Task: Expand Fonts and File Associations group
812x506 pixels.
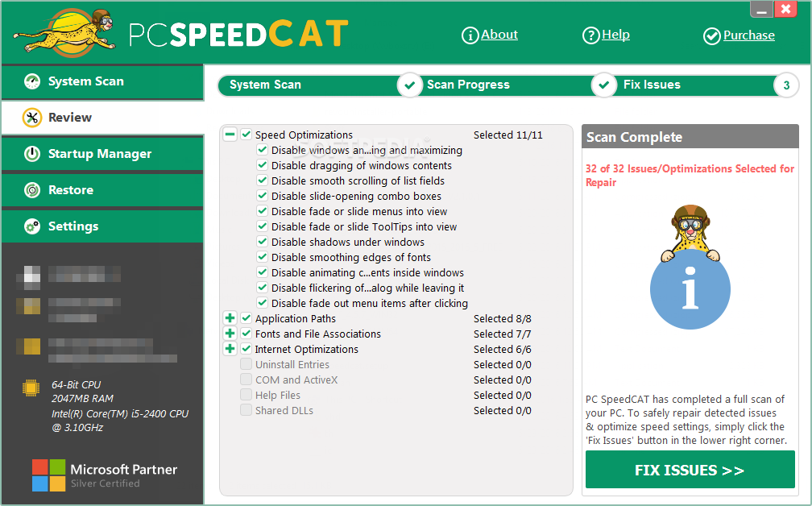Action: point(230,334)
